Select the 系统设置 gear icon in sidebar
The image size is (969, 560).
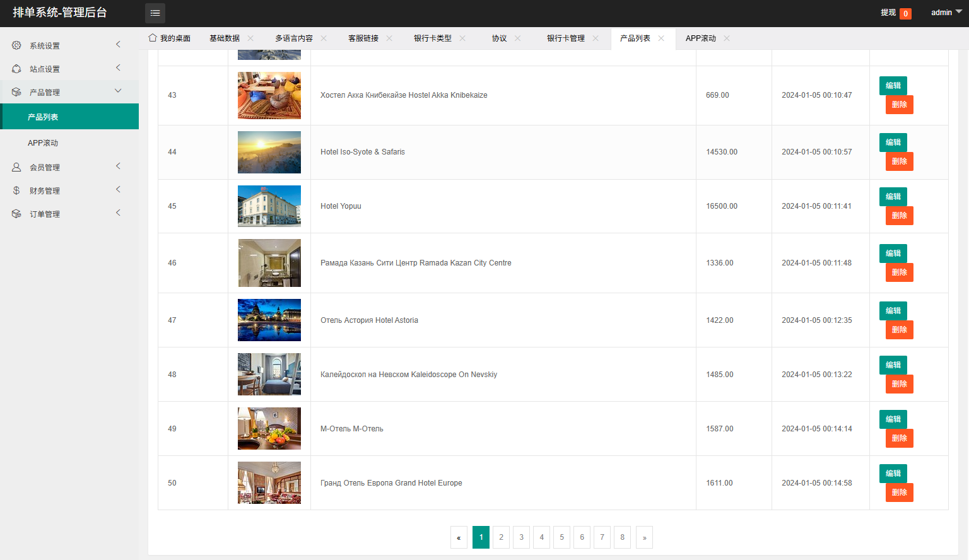point(15,45)
